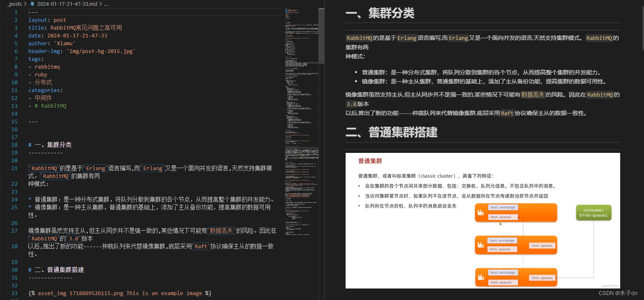Click line number 1 in the gutter
This screenshot has width=644, height=300.
coord(16,12)
